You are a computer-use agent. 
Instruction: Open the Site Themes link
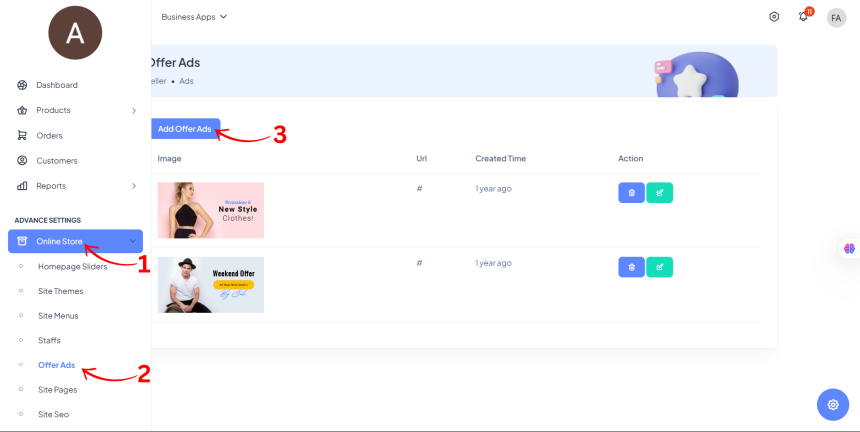point(60,291)
